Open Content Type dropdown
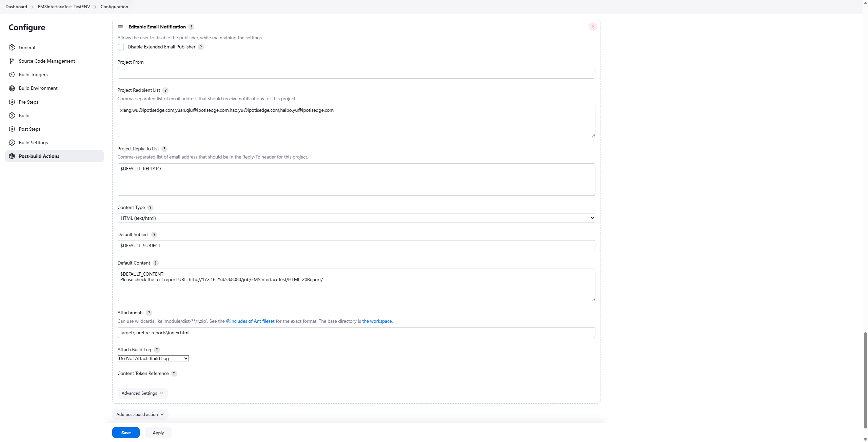The image size is (868, 442). pos(356,218)
